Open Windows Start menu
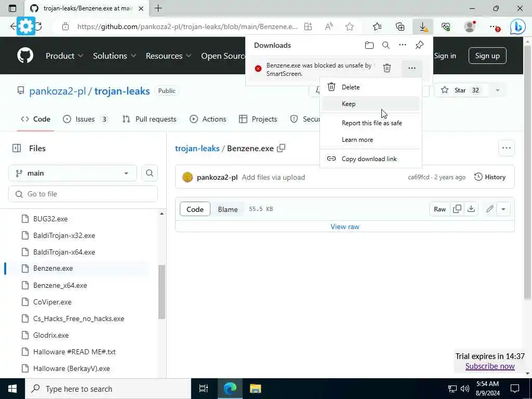Screen dimensions: 532x399 tap(12, 389)
